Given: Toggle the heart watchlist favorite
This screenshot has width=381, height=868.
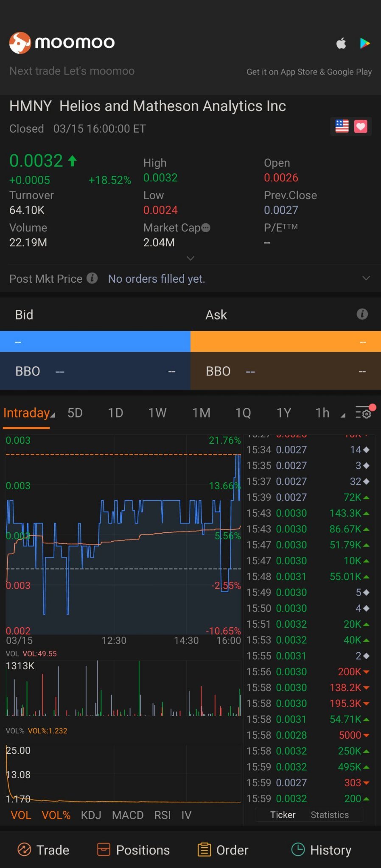Looking at the screenshot, I should (361, 126).
